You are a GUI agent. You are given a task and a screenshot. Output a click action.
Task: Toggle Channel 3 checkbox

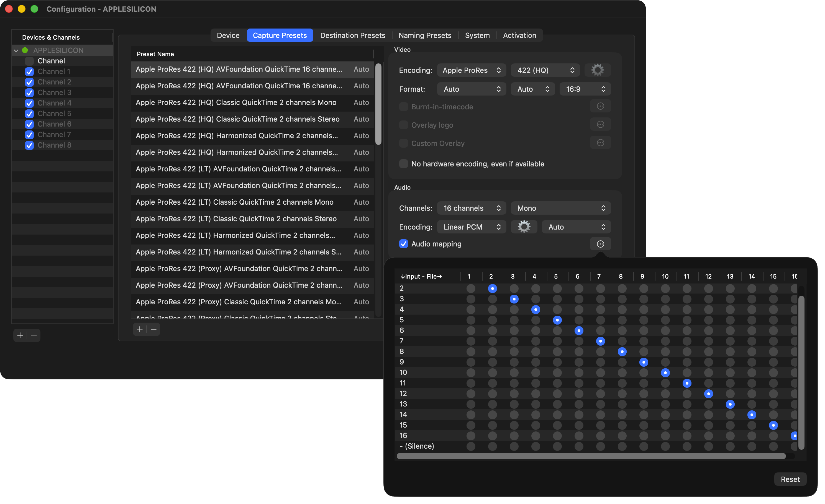tap(29, 93)
